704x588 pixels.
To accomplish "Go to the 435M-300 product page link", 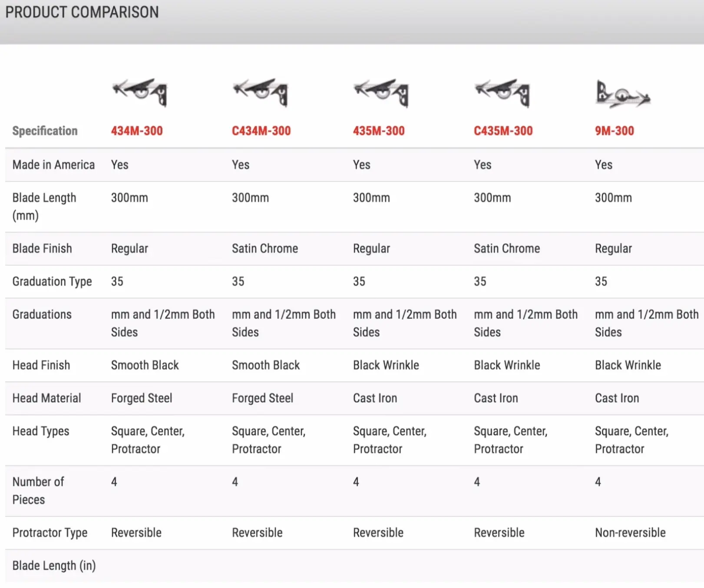I will (x=379, y=131).
